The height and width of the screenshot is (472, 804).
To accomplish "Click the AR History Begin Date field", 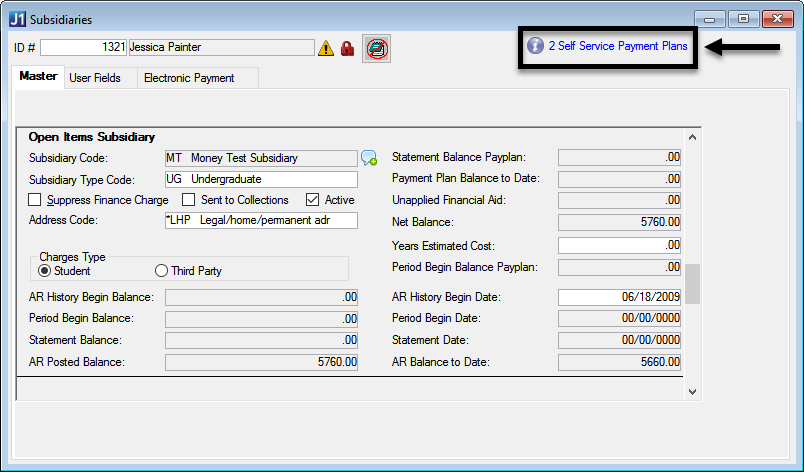I will pos(619,297).
